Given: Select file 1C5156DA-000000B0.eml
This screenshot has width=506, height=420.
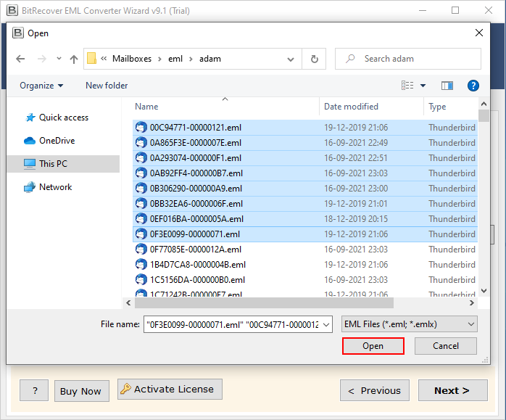Looking at the screenshot, I should point(305,279).
